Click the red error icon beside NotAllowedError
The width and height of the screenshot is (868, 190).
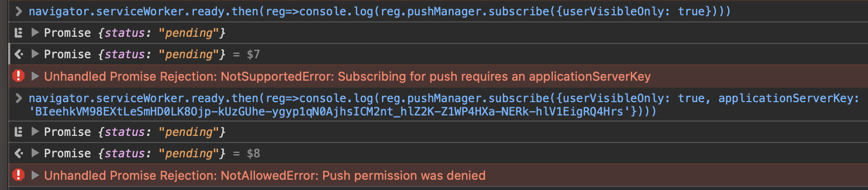[x=18, y=175]
